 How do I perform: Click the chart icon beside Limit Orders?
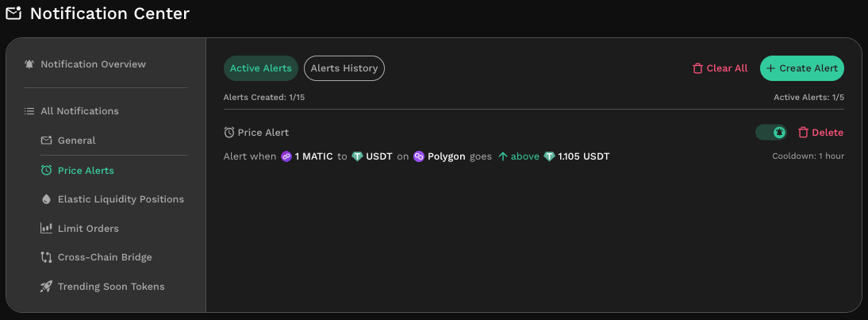[47, 228]
